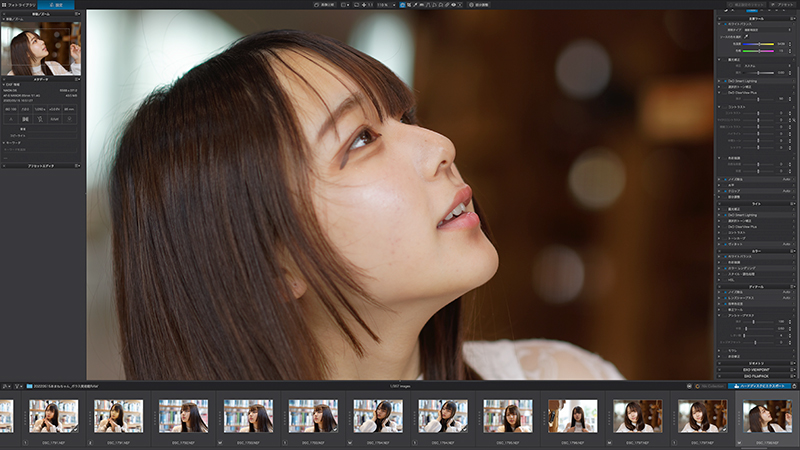Click the compare button in top toolbar

pyautogui.click(x=324, y=5)
